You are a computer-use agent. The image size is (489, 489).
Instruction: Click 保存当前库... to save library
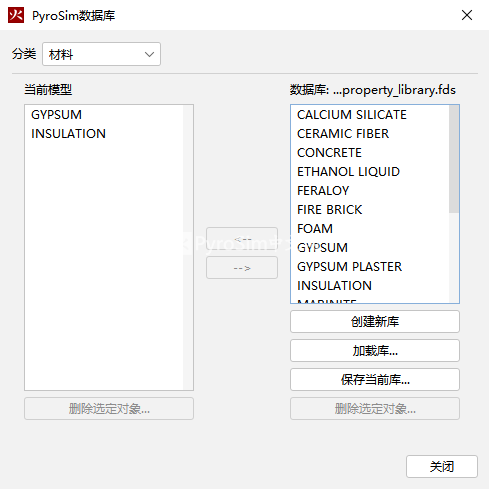coord(375,380)
